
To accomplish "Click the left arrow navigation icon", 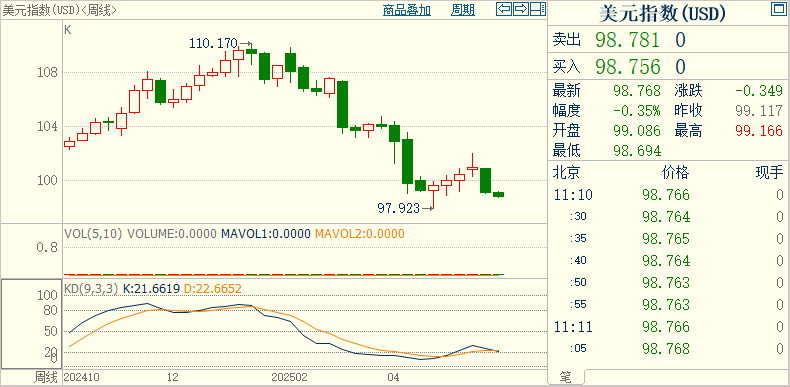I will click(x=504, y=9).
